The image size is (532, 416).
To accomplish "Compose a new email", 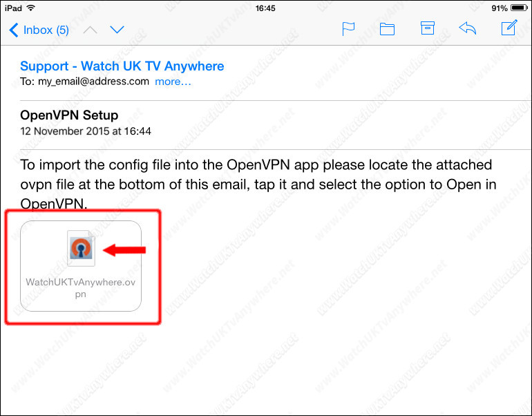I will click(509, 28).
